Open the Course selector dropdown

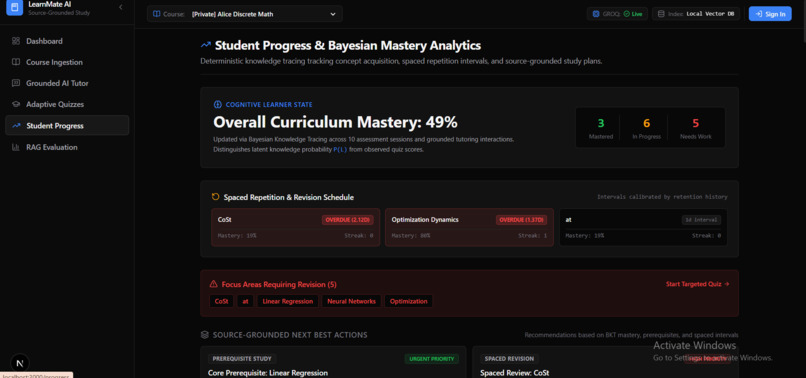click(245, 14)
